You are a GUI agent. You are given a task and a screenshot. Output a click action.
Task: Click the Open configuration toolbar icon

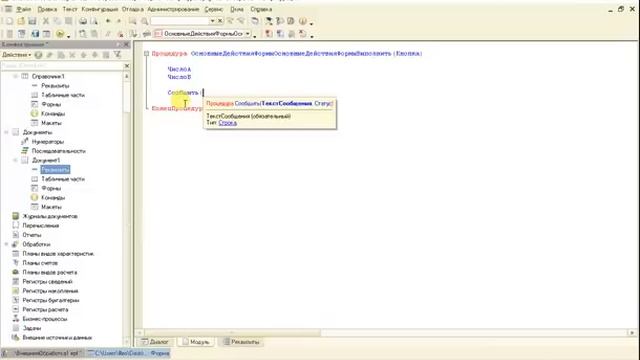pos(10,34)
